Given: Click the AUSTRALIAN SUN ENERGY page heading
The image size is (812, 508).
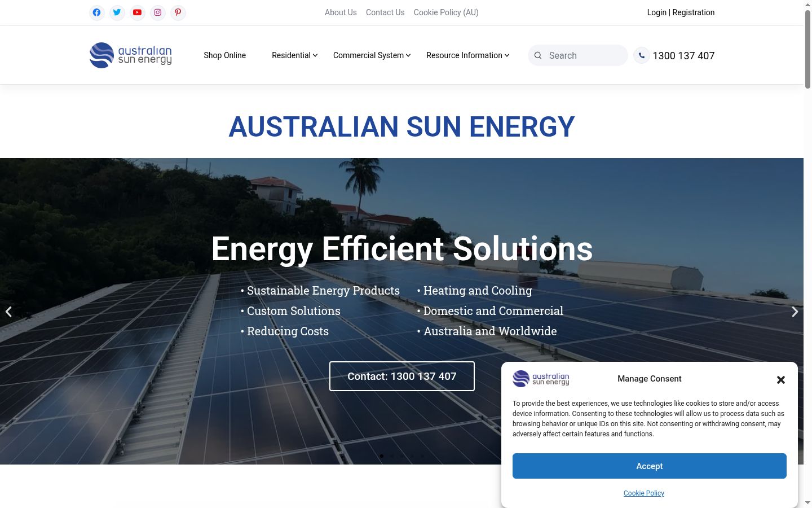Looking at the screenshot, I should pos(401,126).
